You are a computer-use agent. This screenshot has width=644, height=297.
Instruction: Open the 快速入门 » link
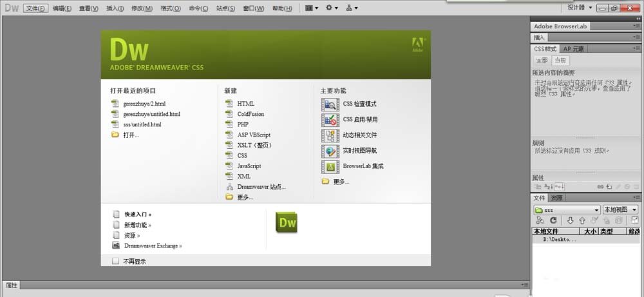pos(138,215)
